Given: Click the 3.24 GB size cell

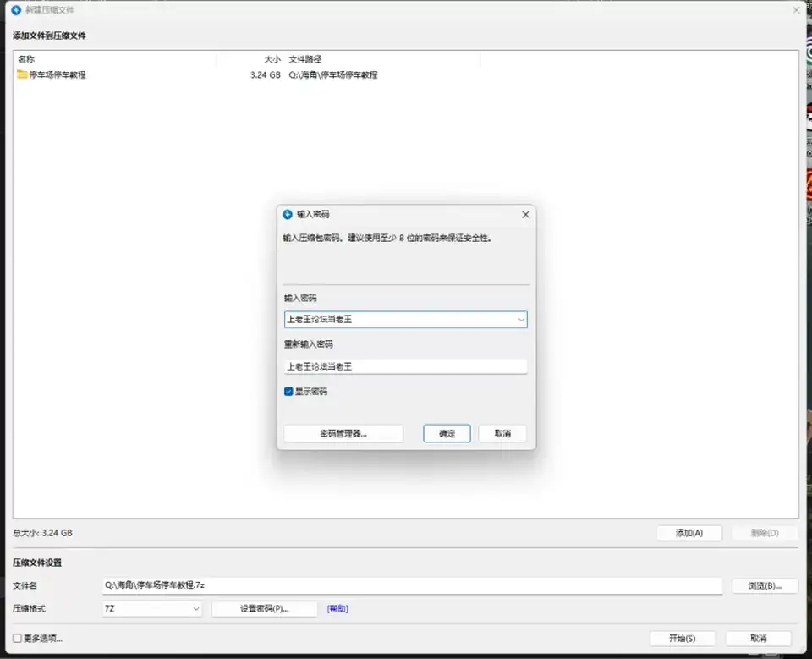Looking at the screenshot, I should click(x=265, y=74).
